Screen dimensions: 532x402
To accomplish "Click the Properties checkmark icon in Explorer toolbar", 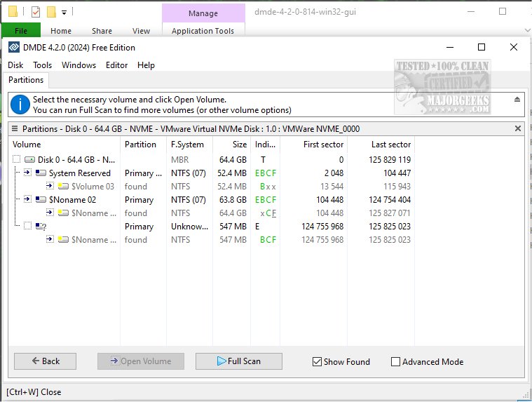I will pyautogui.click(x=36, y=12).
